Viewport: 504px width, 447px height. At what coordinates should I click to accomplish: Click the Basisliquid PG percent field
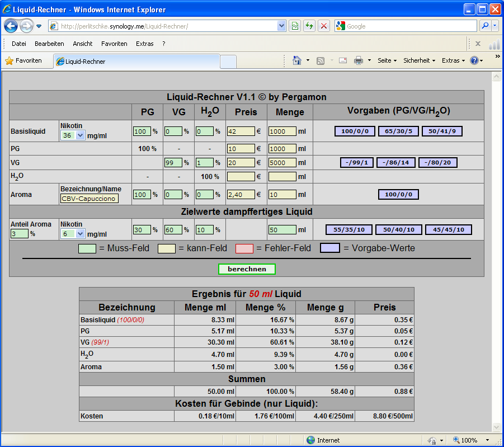(142, 131)
